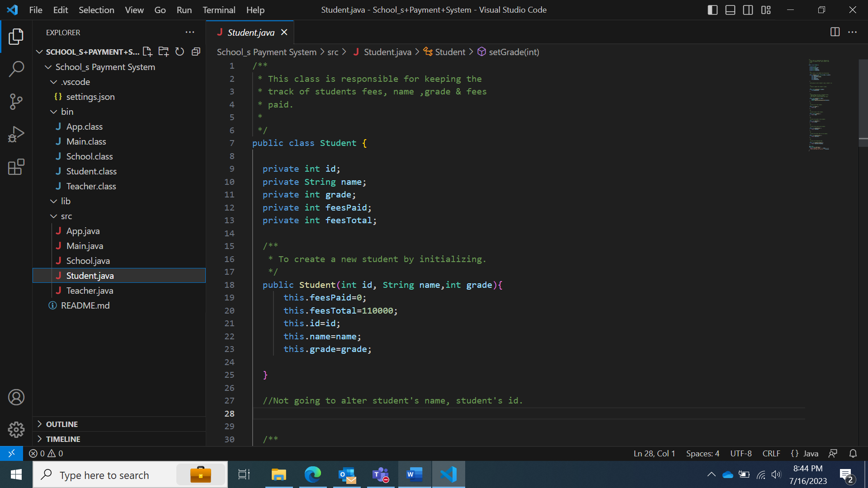Image resolution: width=868 pixels, height=488 pixels.
Task: Open the Run menu
Action: [184, 10]
